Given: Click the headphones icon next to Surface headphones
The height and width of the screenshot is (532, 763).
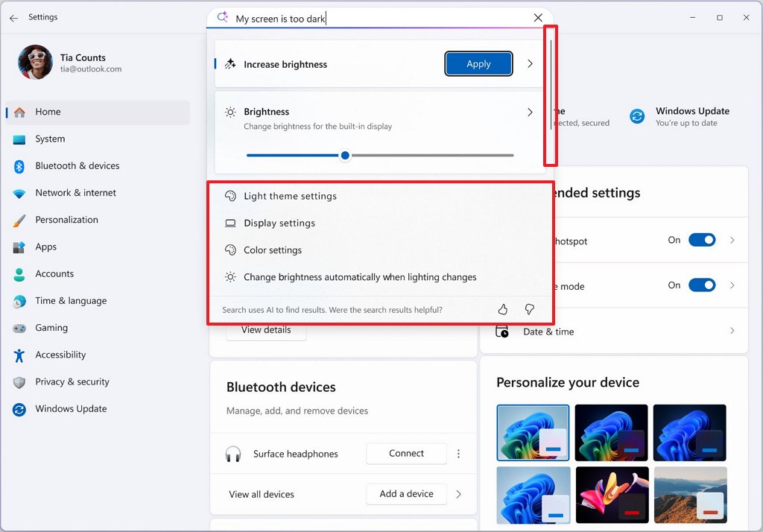Looking at the screenshot, I should click(234, 454).
